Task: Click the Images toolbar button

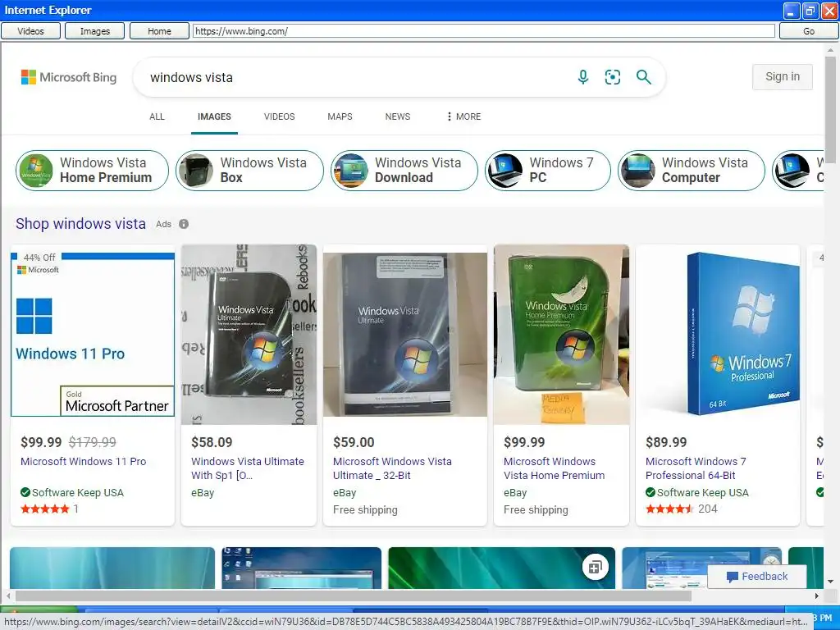Action: click(x=95, y=31)
